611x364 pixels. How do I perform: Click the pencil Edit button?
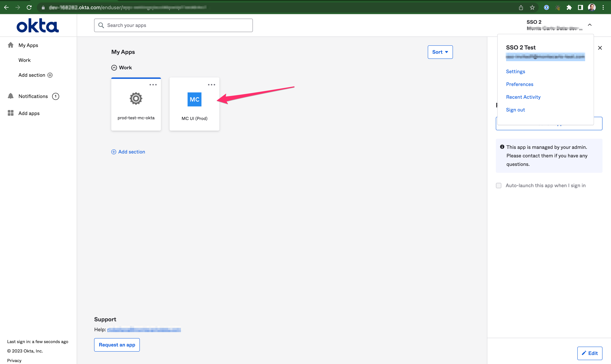tap(590, 353)
